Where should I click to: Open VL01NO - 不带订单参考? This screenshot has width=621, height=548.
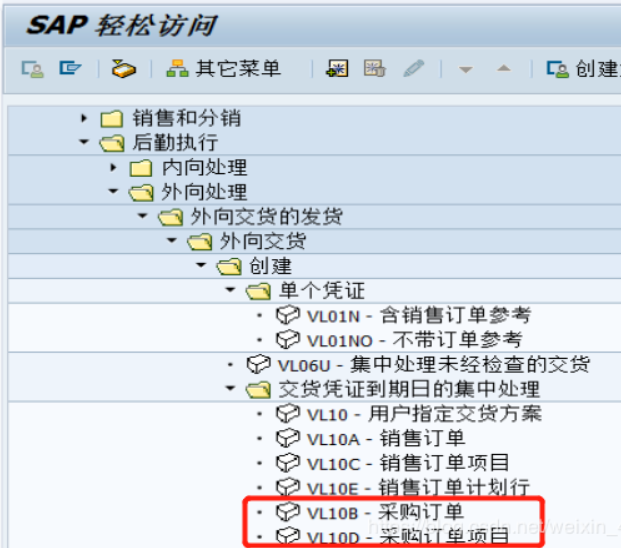coord(415,340)
